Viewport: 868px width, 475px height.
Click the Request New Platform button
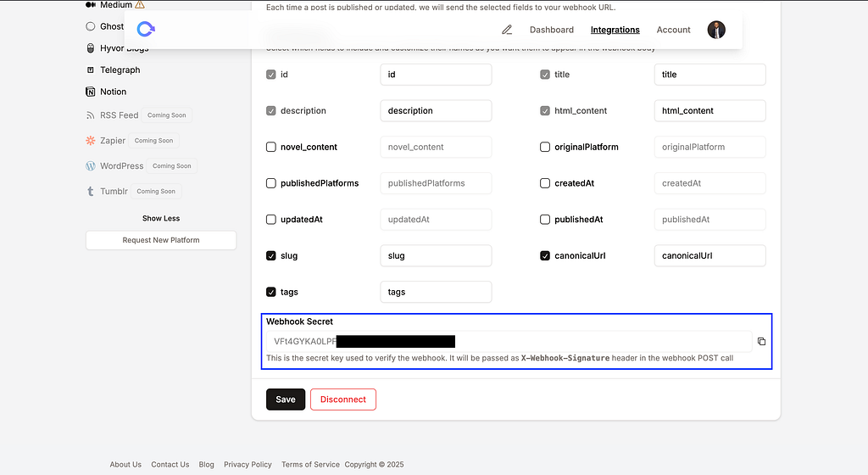161,240
